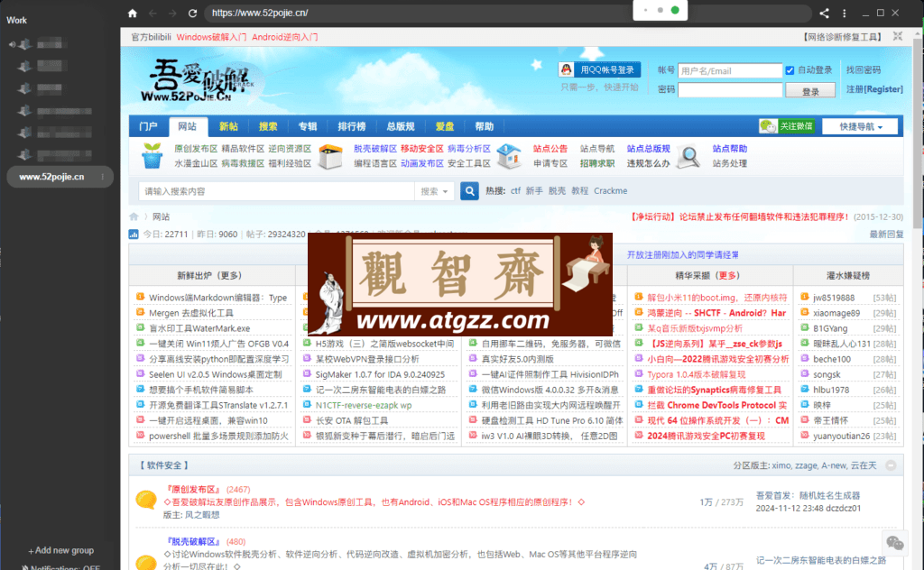Open the 排行榜 tab
Screen dimensions: 924x570
point(351,126)
